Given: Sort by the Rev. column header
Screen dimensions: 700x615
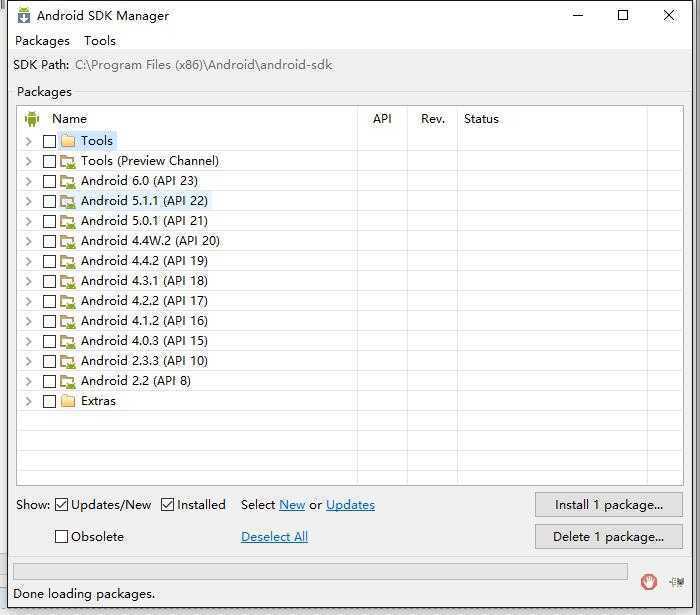Looking at the screenshot, I should (433, 119).
